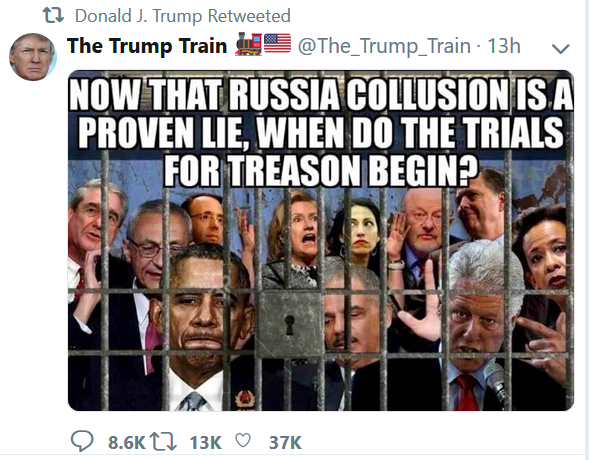589x460 pixels.
Task: Click the American flag emoji icon
Action: point(278,43)
